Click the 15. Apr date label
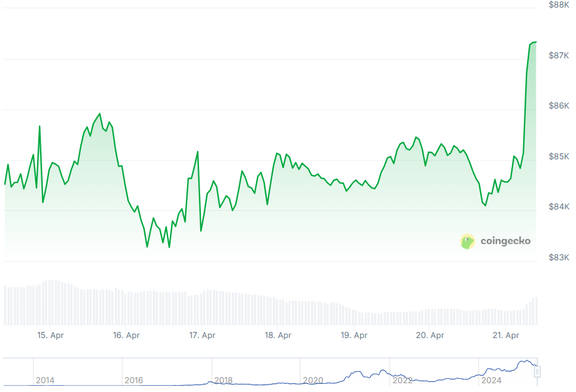The width and height of the screenshot is (576, 392). [x=50, y=336]
